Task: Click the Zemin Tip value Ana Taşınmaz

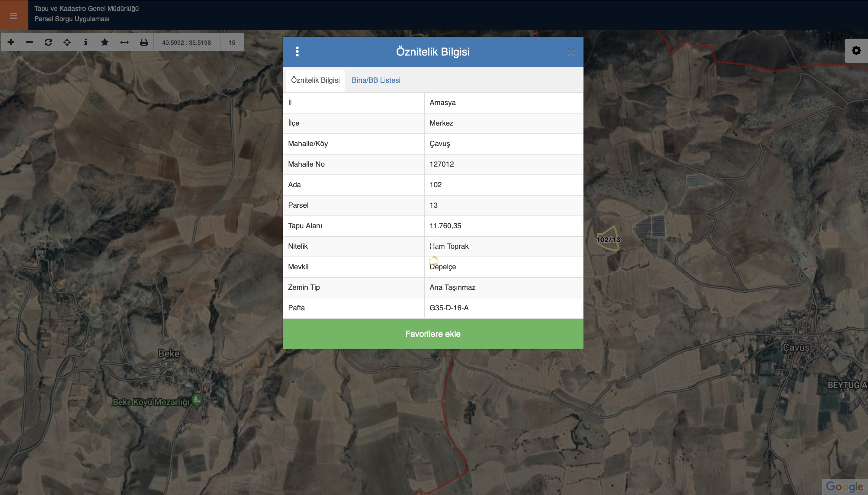Action: point(452,287)
